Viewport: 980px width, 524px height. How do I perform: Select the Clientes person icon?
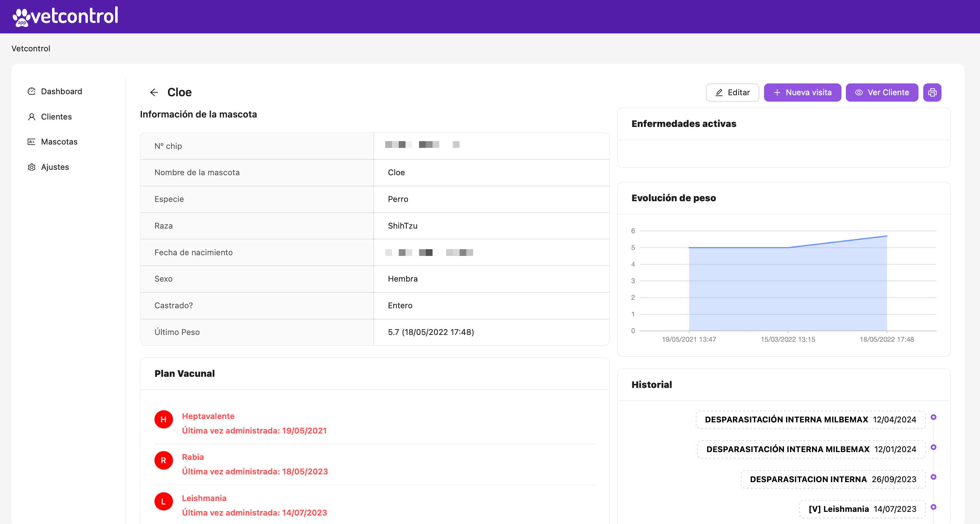point(31,117)
